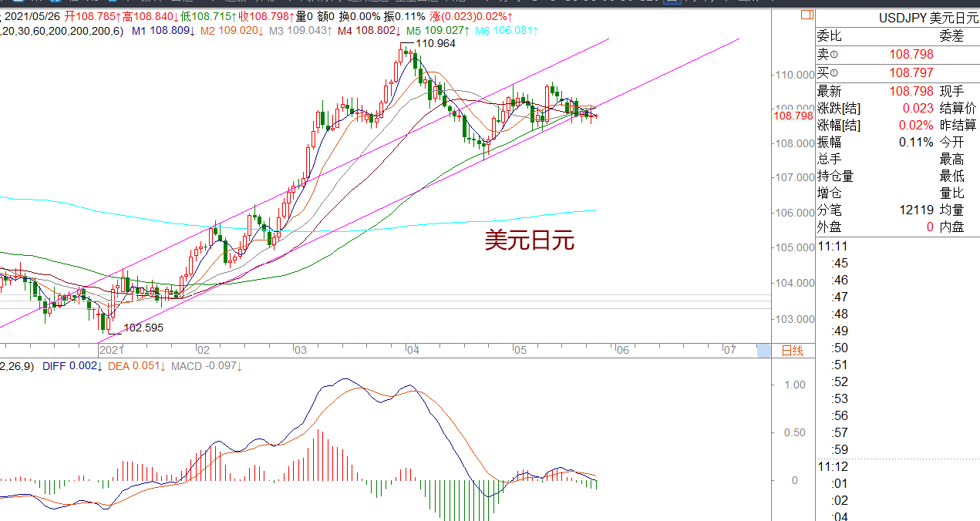
Task: Click the :45 row in tick list
Action: [x=840, y=264]
